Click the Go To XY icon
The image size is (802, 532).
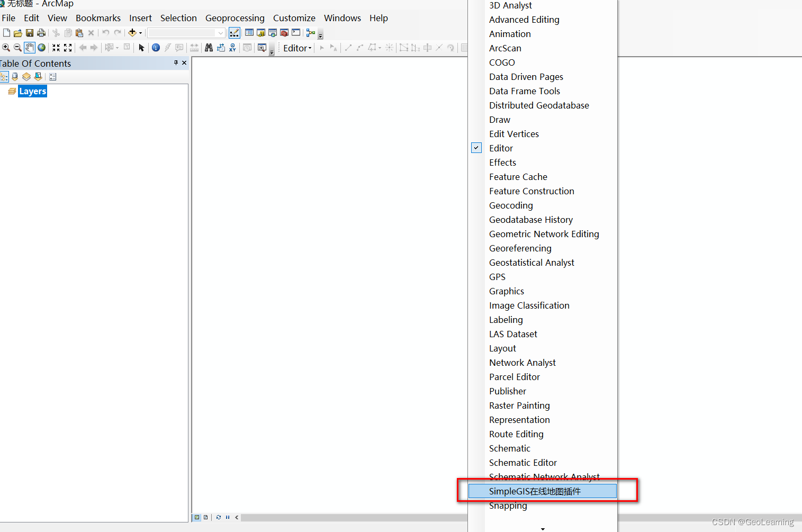pyautogui.click(x=232, y=48)
